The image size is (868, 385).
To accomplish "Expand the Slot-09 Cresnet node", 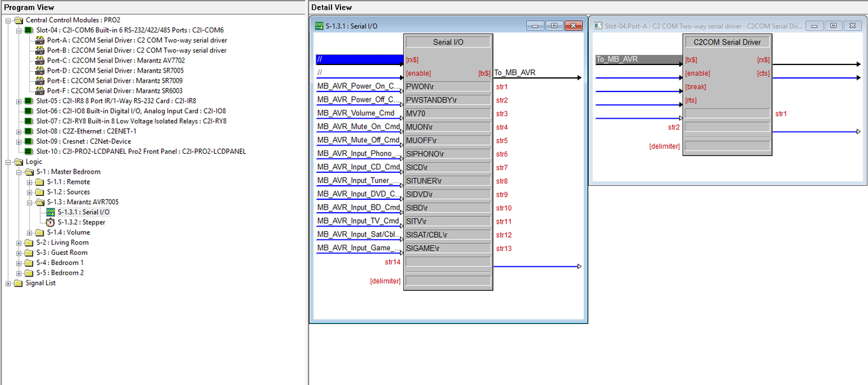I will [19, 142].
